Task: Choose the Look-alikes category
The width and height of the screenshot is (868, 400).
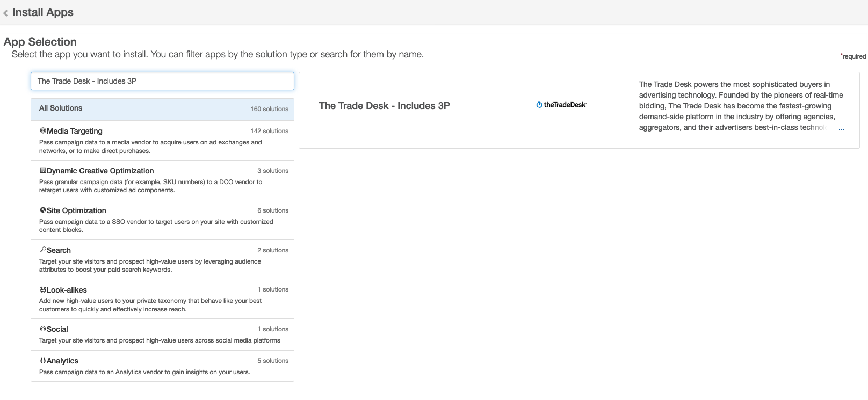Action: point(162,299)
